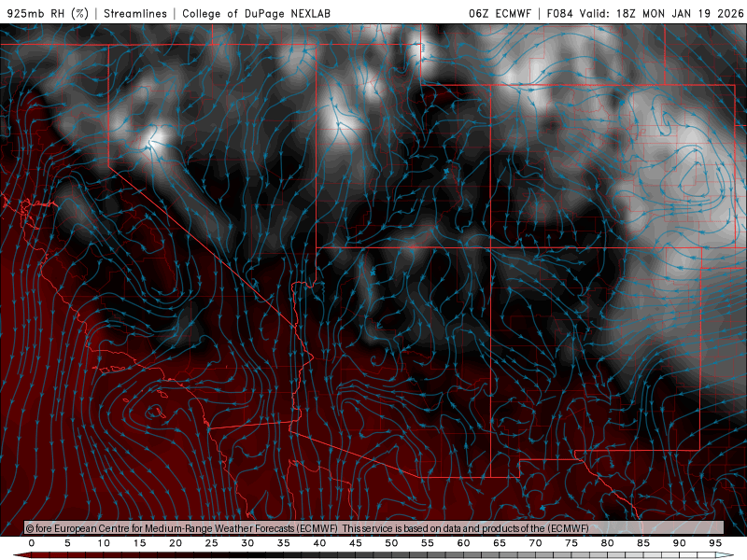The image size is (747, 560).
Task: Click the 0 value on the color scale
Action: (32, 543)
